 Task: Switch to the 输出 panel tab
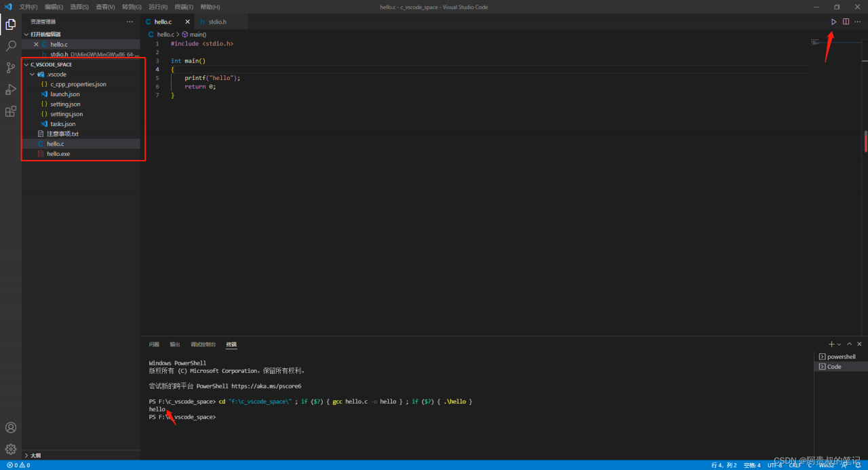click(x=175, y=345)
